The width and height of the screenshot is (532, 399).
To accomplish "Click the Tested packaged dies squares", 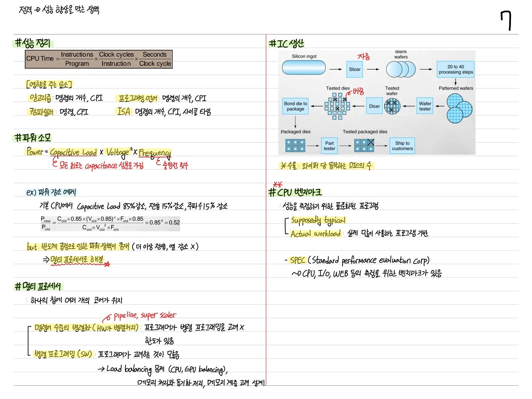I will click(364, 145).
